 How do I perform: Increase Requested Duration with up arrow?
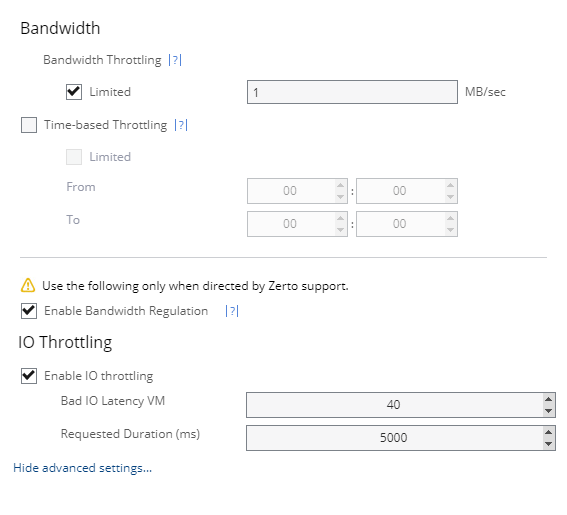tap(549, 432)
